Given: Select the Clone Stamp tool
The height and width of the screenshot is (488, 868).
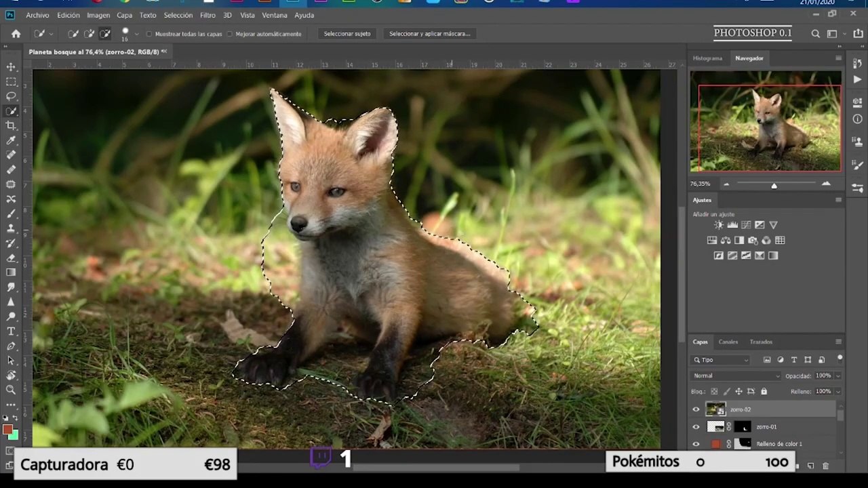Looking at the screenshot, I should click(x=11, y=228).
